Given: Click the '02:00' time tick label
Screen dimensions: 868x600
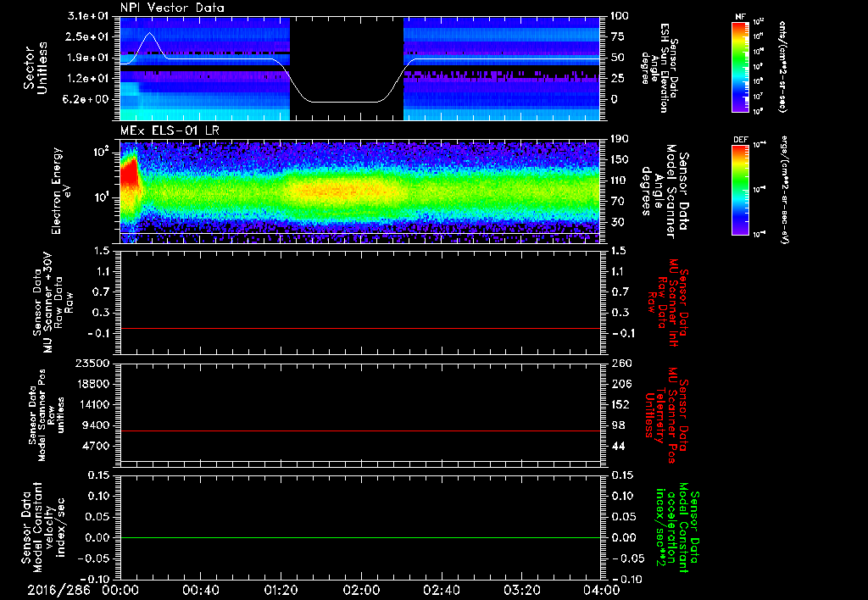Looking at the screenshot, I should 361,590.
